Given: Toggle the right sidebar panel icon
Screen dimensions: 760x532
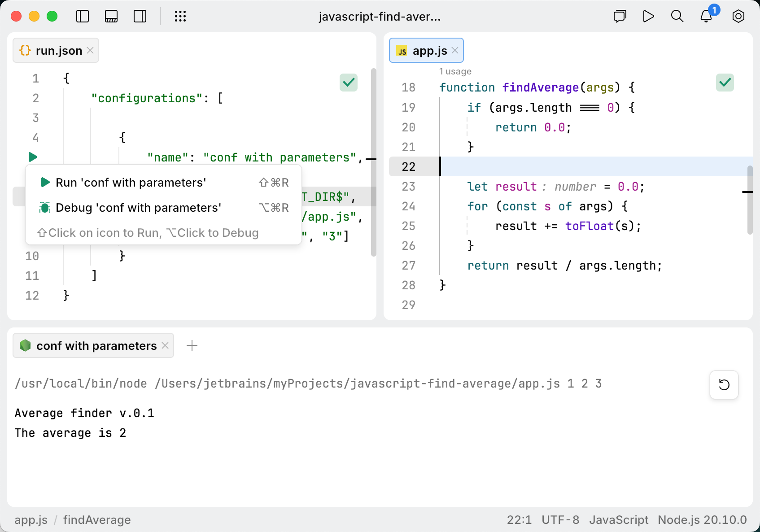Looking at the screenshot, I should [140, 17].
